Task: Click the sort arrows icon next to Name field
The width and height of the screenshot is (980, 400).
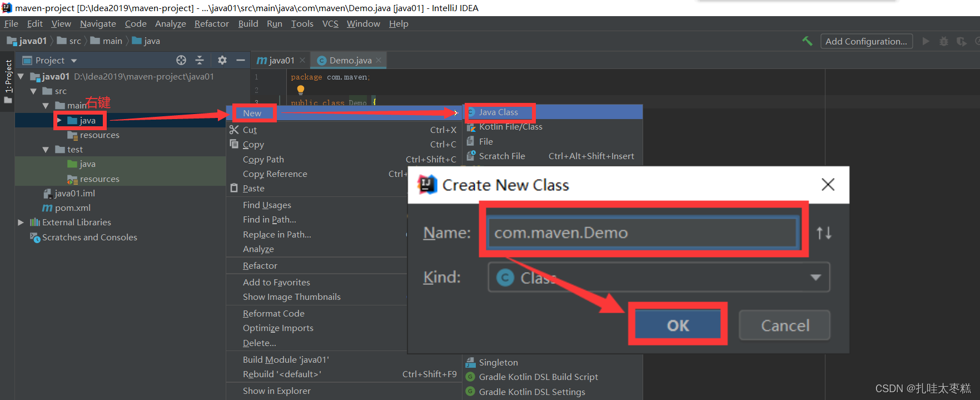Action: (824, 233)
